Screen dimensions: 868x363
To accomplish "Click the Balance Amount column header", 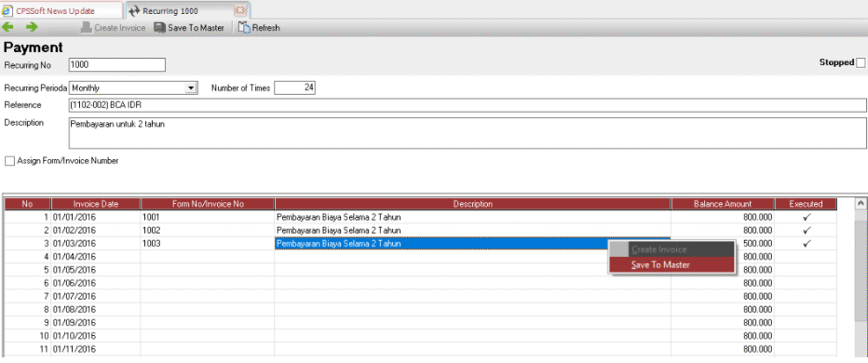I will [x=722, y=204].
